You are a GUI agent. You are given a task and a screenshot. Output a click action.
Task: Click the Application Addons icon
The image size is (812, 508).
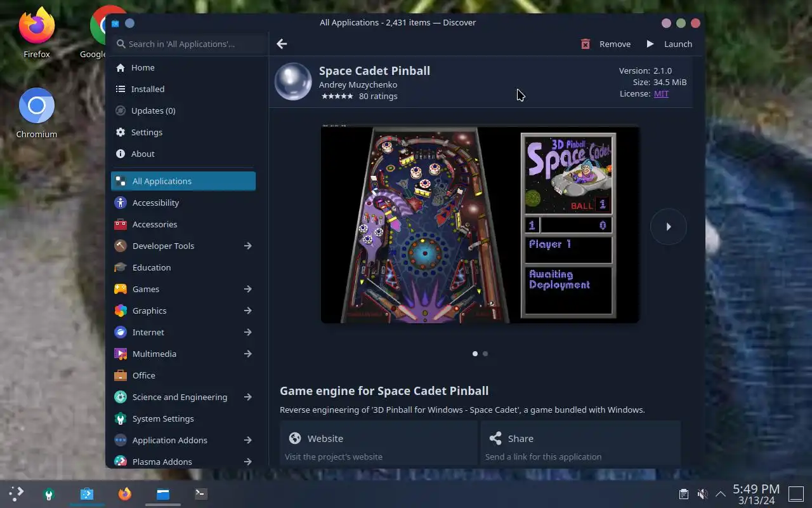click(x=121, y=440)
